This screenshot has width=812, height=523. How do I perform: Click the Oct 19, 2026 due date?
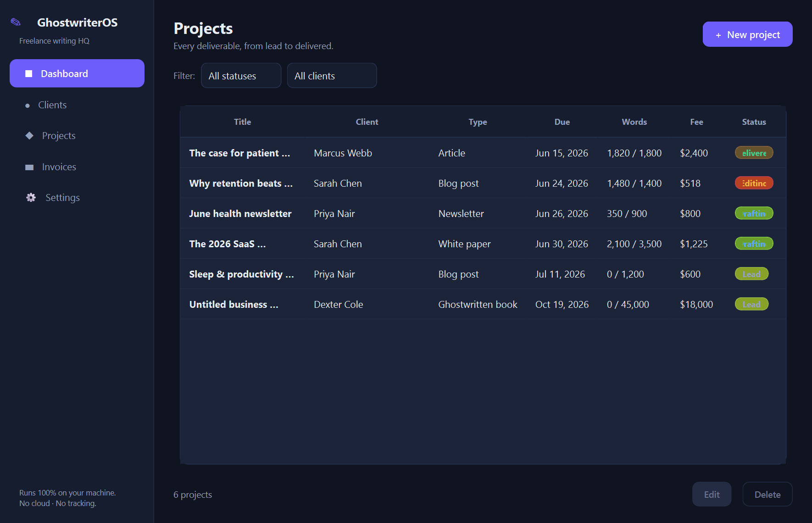tap(562, 305)
